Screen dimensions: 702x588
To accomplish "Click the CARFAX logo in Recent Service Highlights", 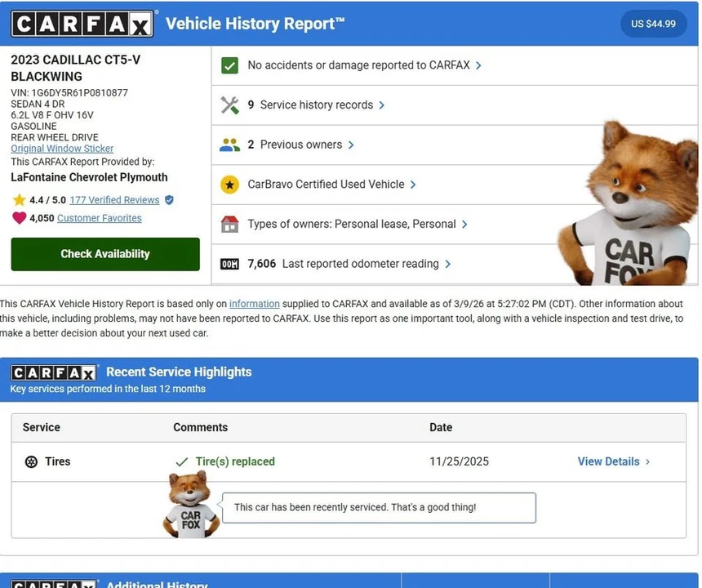I will point(54,373).
